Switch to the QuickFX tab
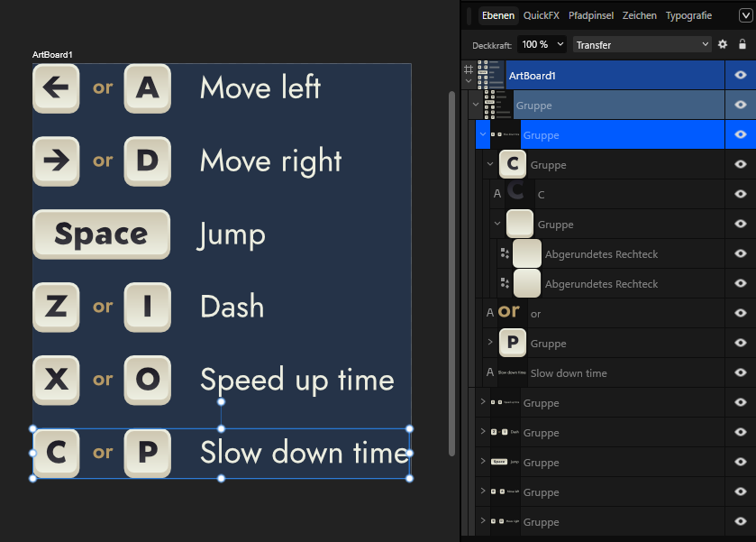 [541, 15]
